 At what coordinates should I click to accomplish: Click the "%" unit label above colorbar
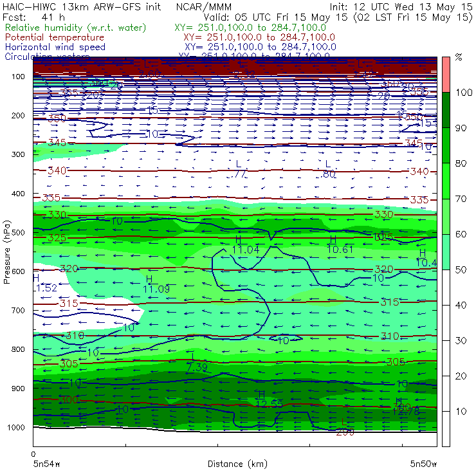(x=459, y=57)
